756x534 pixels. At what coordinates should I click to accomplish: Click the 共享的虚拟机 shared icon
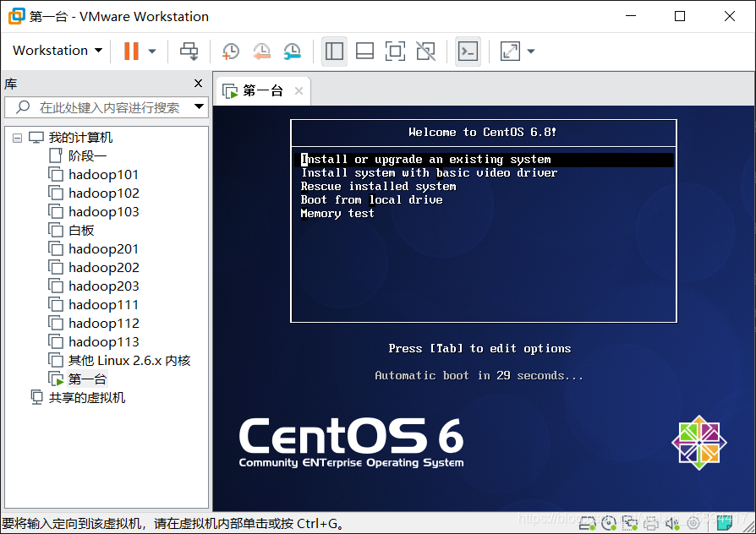coord(36,398)
